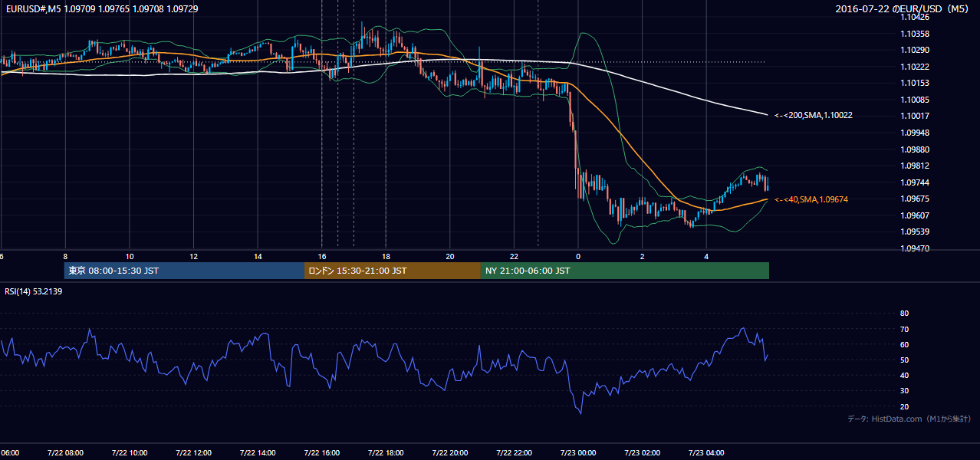
Task: Click hour label 18 under price chart
Action: (x=386, y=256)
